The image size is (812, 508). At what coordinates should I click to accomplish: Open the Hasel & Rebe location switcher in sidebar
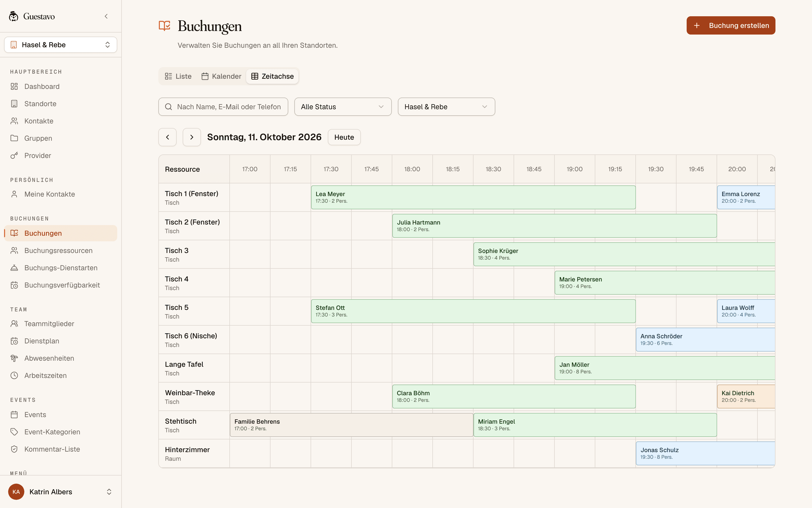61,45
